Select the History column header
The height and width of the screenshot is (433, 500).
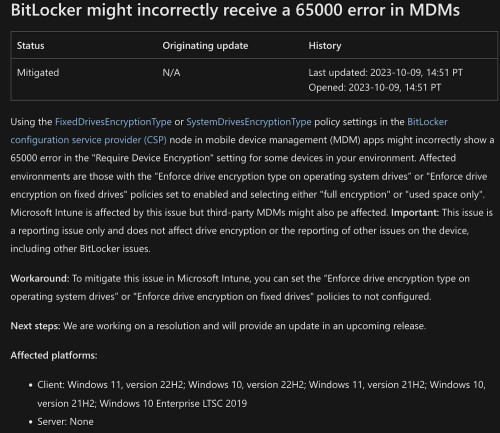(x=325, y=46)
